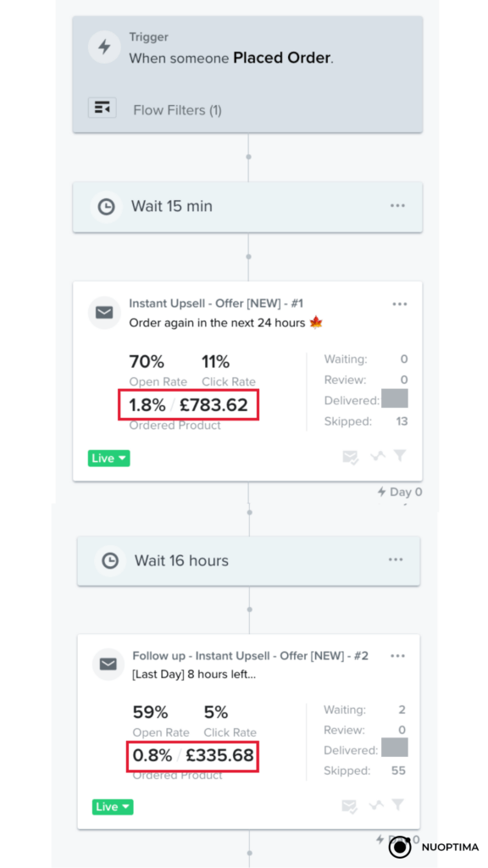This screenshot has height=868, width=488.
Task: Click the analytics trend icon on email #1
Action: click(x=378, y=456)
